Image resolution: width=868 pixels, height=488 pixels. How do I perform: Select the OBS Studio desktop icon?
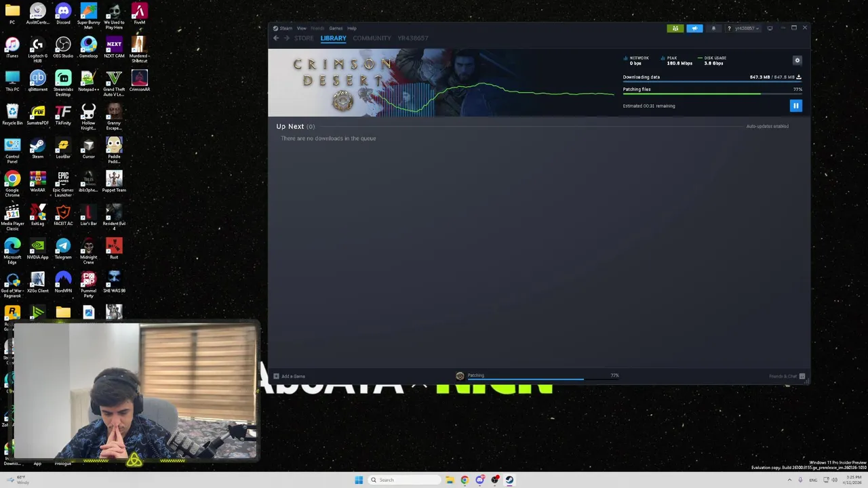tap(63, 47)
